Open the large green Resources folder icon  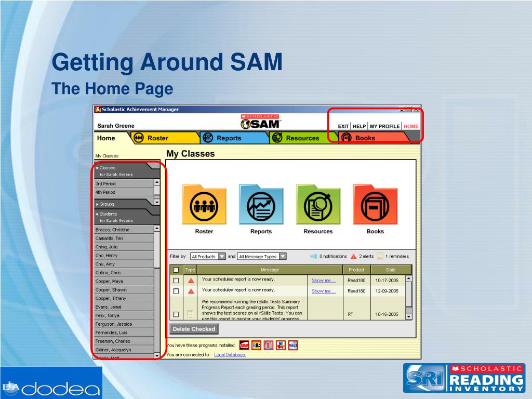pyautogui.click(x=318, y=204)
